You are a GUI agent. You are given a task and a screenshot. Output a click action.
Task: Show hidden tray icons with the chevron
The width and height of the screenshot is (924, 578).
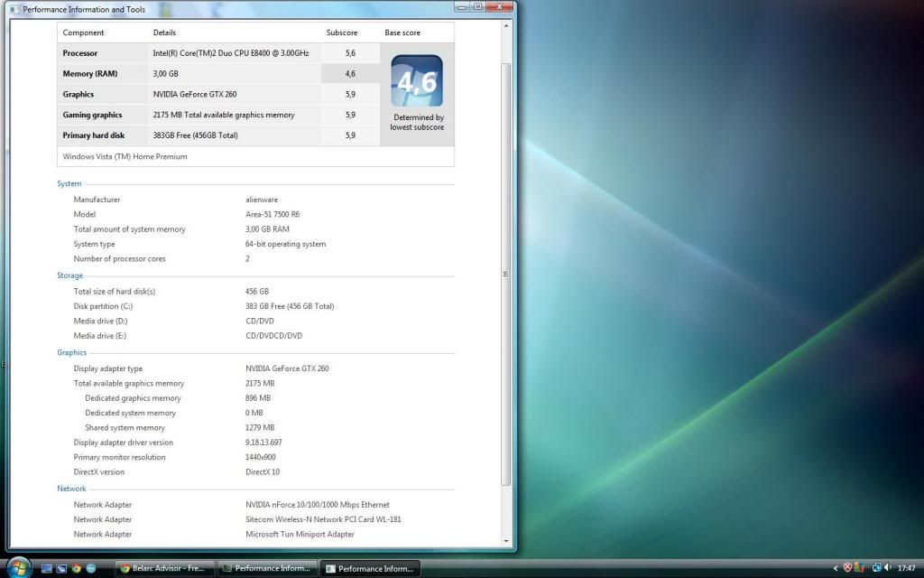click(835, 569)
